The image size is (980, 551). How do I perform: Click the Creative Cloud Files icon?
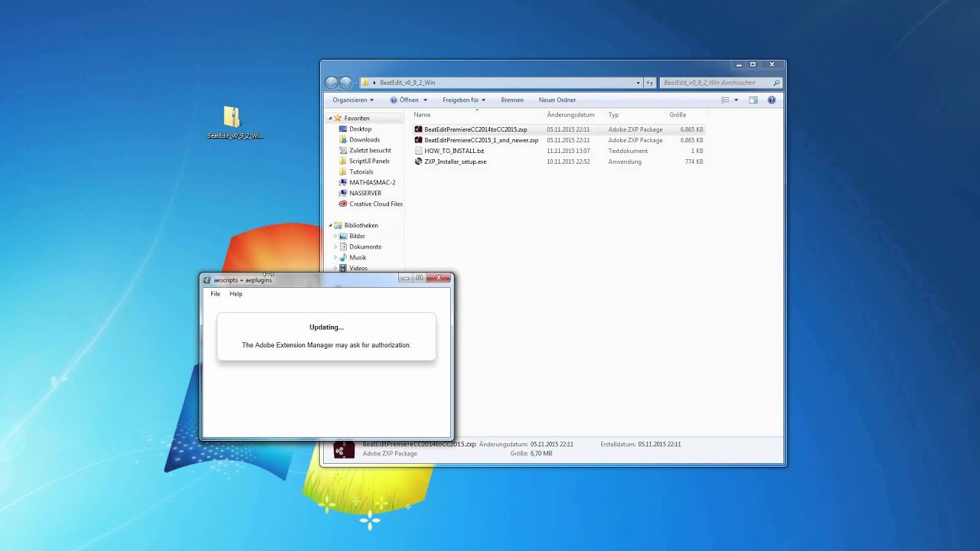(343, 204)
